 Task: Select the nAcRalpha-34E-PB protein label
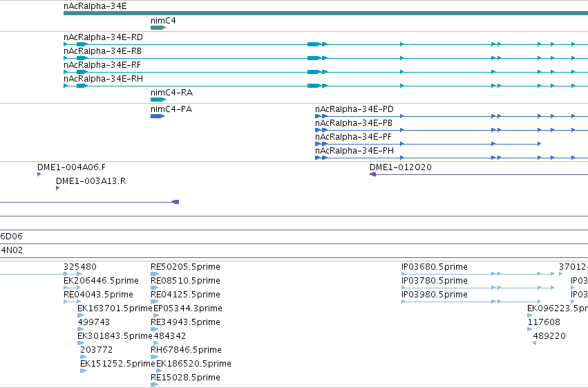(x=354, y=123)
